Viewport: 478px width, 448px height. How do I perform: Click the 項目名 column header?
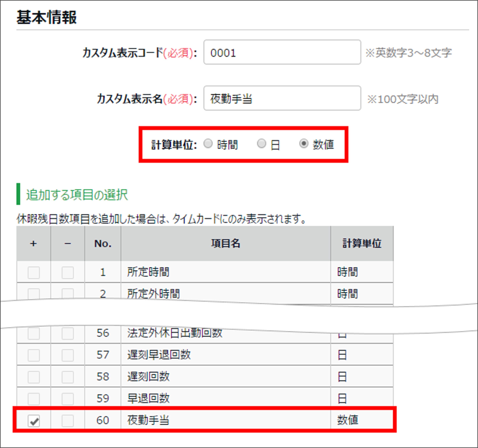(x=225, y=244)
